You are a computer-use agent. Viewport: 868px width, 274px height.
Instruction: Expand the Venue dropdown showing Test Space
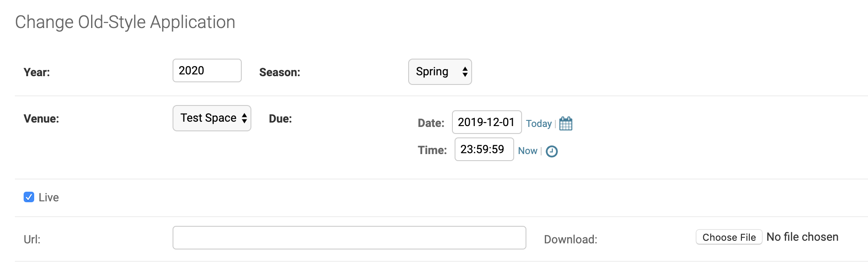(x=212, y=118)
